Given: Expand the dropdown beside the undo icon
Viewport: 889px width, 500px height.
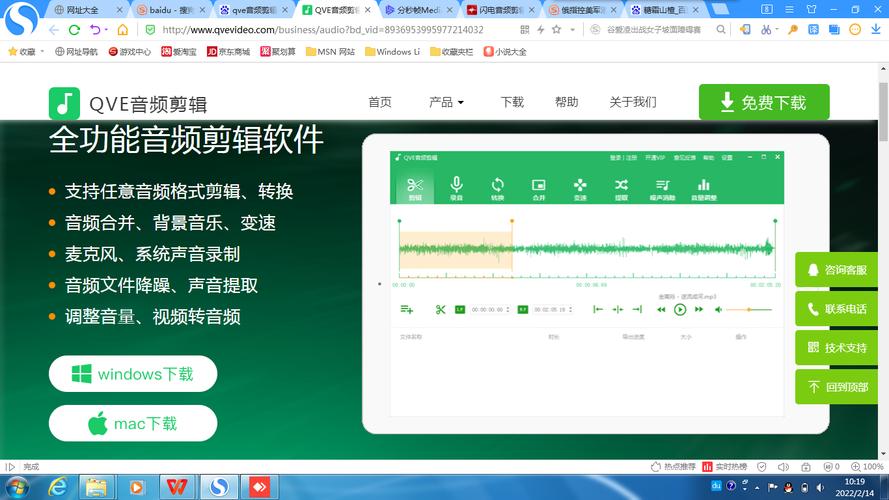Looking at the screenshot, I should pyautogui.click(x=106, y=29).
